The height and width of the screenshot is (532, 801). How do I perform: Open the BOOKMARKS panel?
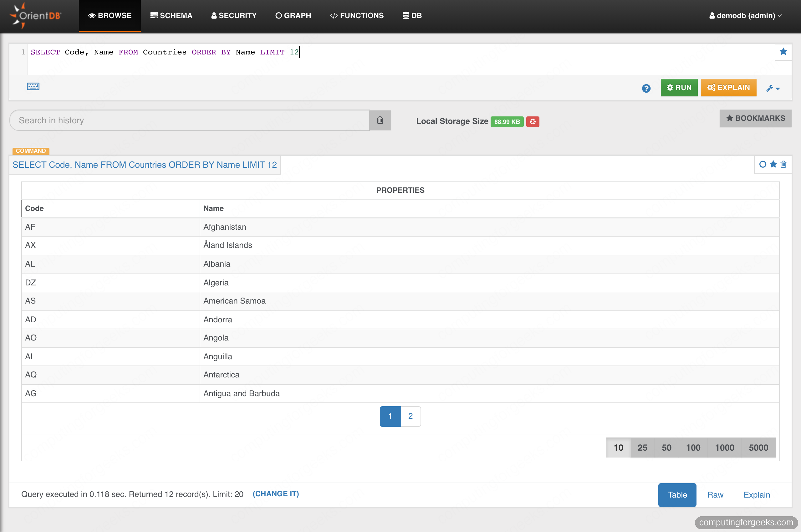click(x=755, y=118)
